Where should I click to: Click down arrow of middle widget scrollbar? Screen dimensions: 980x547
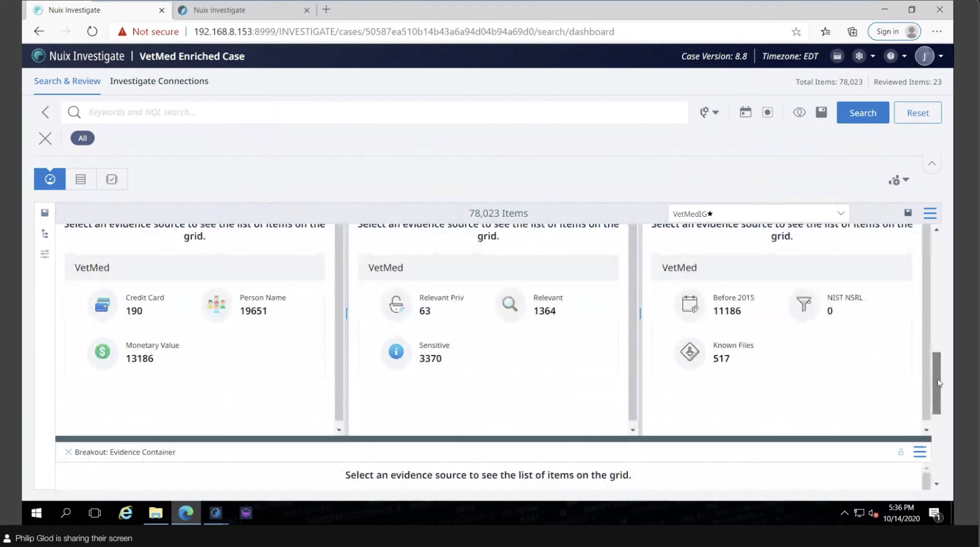[632, 430]
